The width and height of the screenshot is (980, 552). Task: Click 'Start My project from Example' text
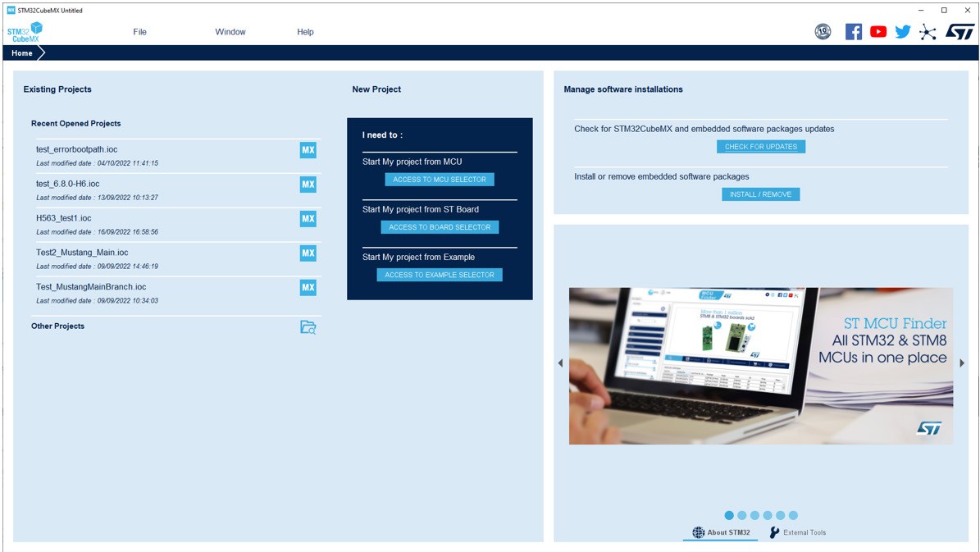click(x=419, y=257)
